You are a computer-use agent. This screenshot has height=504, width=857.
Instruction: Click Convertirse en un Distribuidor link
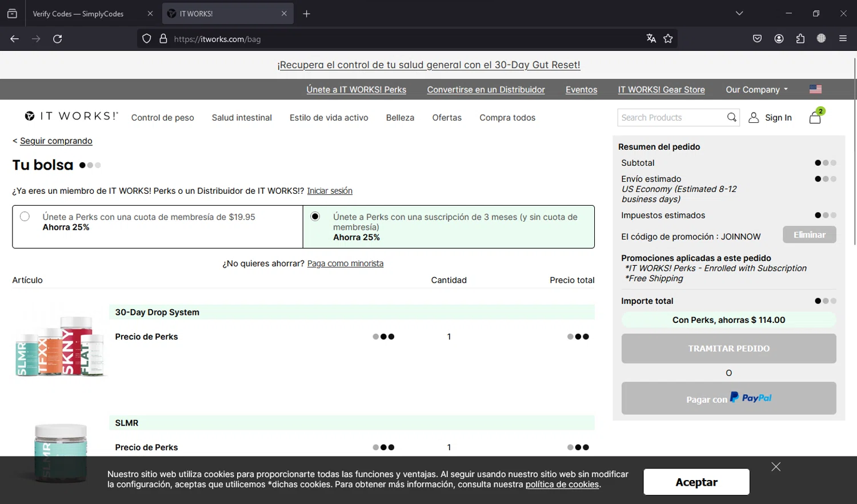486,90
